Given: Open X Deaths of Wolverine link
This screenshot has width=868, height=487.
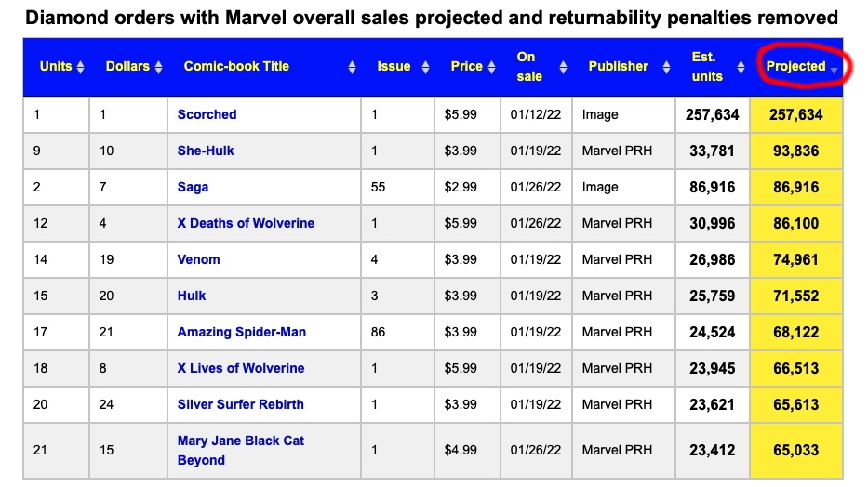Looking at the screenshot, I should click(x=246, y=223).
